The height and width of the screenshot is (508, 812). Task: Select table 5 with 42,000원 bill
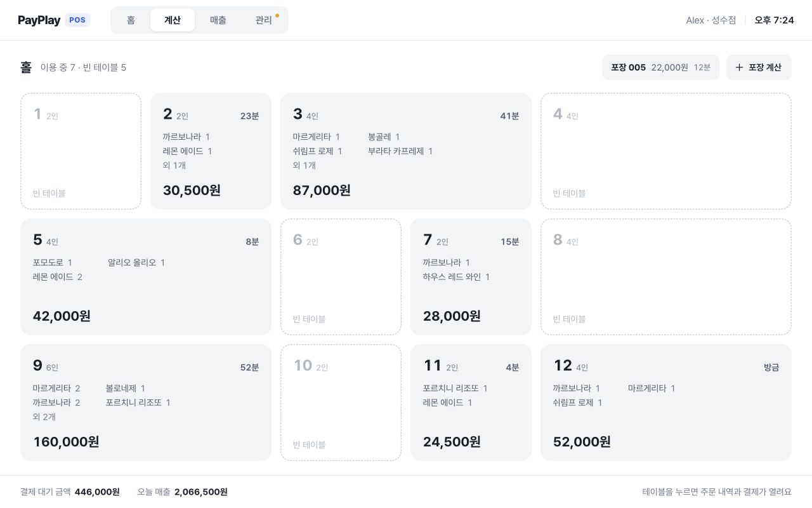[146, 277]
